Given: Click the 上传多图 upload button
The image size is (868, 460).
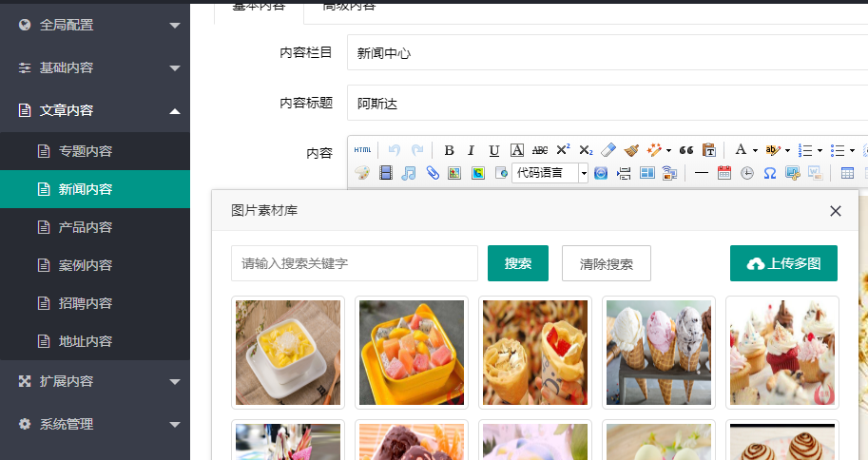Looking at the screenshot, I should point(783,263).
